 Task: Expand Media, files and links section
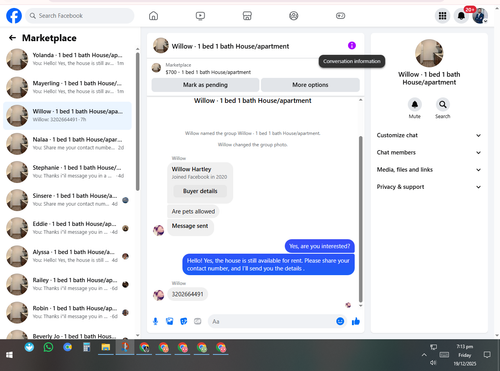click(429, 170)
